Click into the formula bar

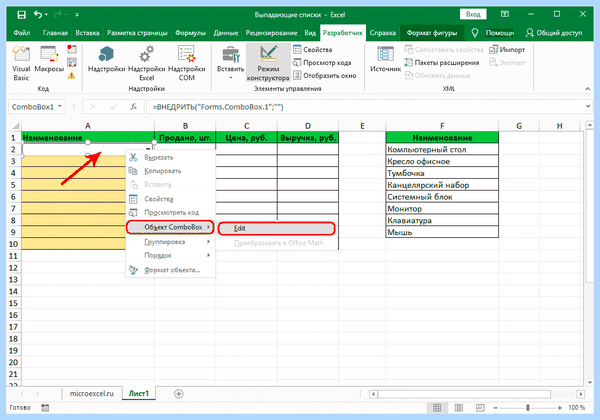pos(364,107)
